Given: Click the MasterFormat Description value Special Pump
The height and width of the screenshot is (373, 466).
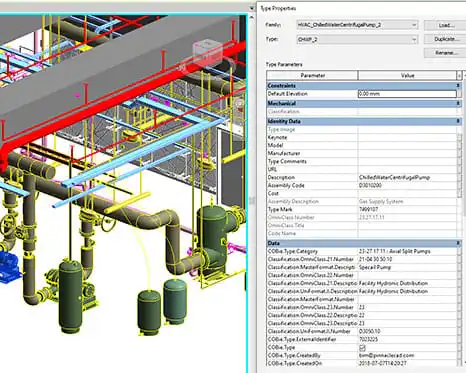Looking at the screenshot, I should click(x=375, y=267).
